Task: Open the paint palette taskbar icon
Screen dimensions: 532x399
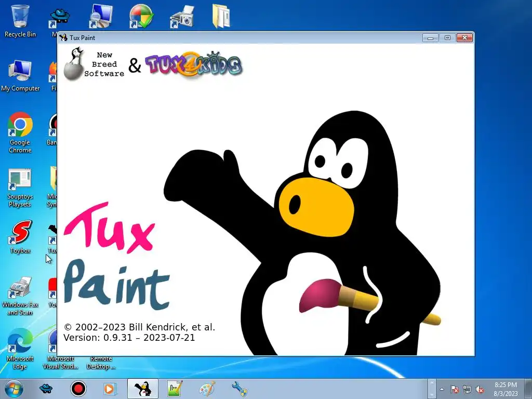Action: [207, 389]
